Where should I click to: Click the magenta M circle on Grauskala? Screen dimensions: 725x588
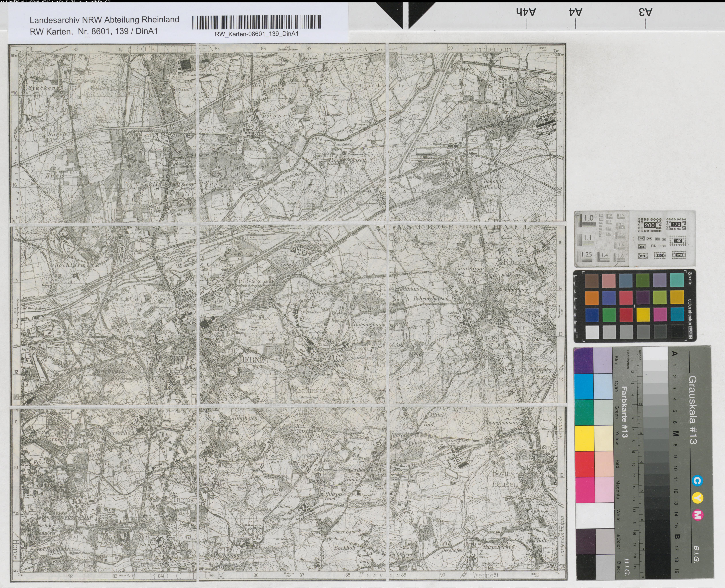pos(698,515)
